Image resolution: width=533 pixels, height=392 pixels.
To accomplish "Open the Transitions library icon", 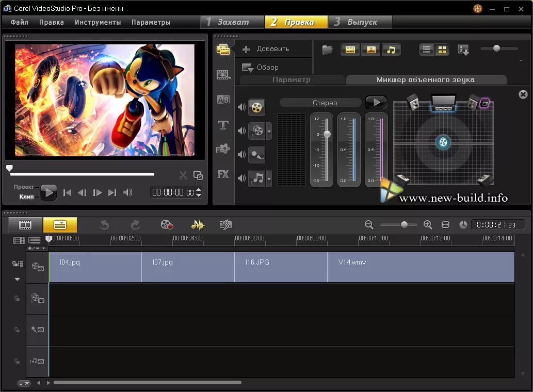I will (223, 74).
